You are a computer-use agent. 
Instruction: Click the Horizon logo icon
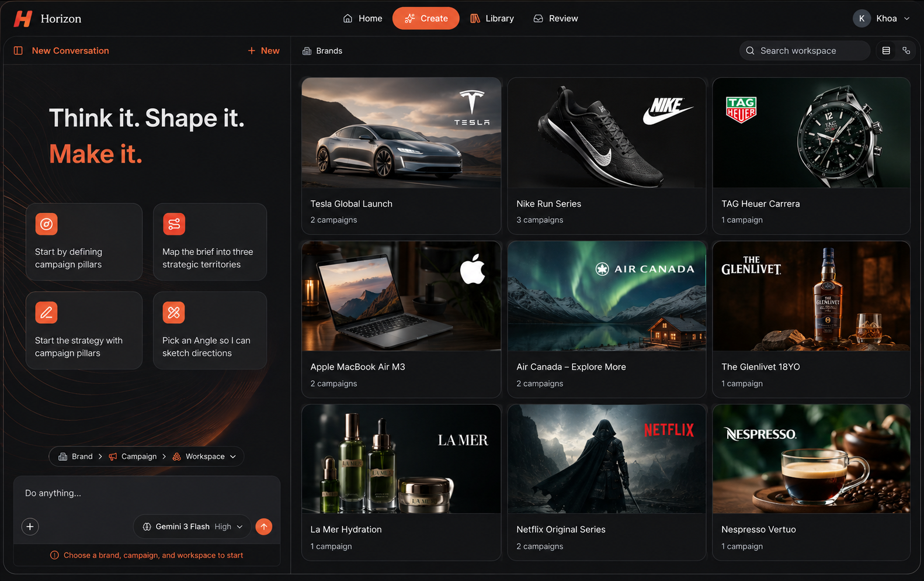[x=23, y=19]
